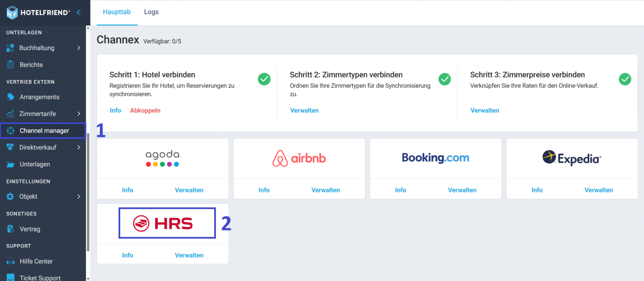This screenshot has width=644, height=281.
Task: Expand the Direktverkauf submenu arrow
Action: click(79, 147)
